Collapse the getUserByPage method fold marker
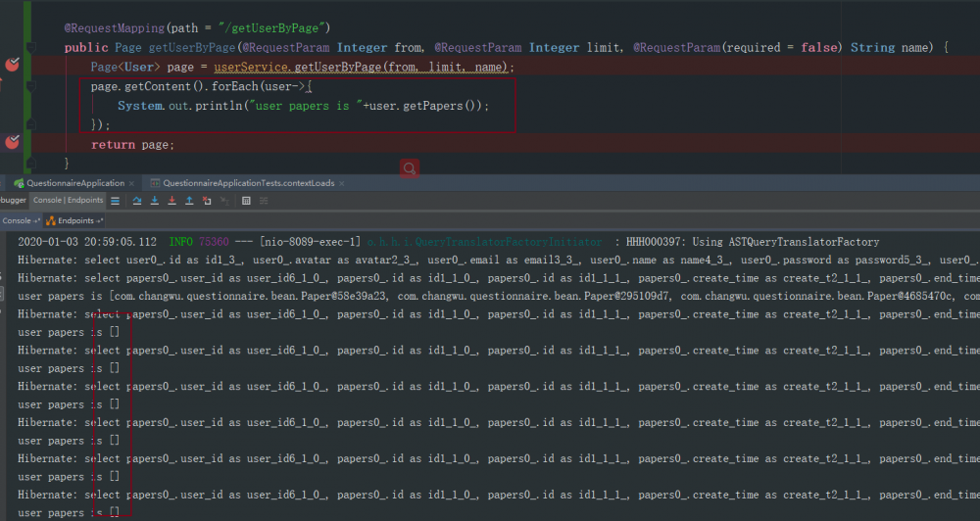Screen dimensions: 980x521 (x=31, y=47)
